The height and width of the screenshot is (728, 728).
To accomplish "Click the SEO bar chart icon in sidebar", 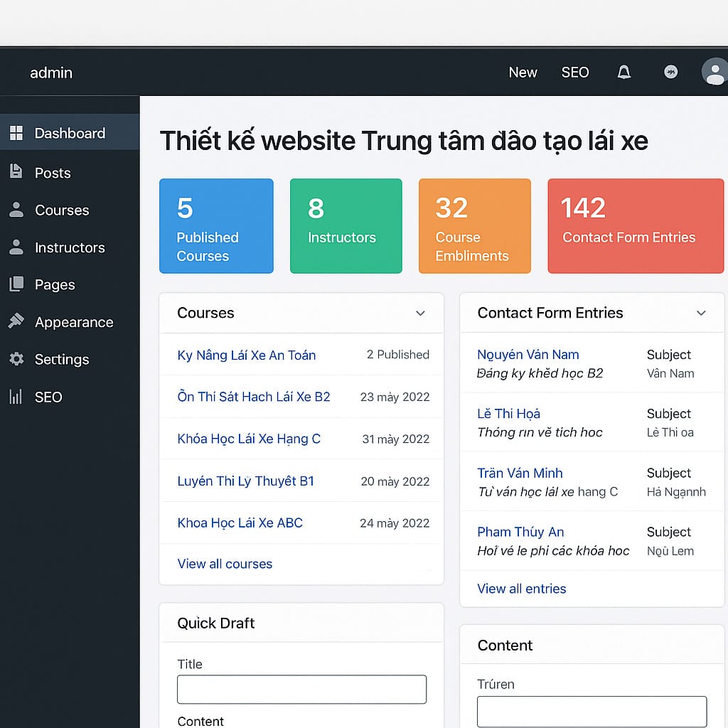I will coord(16,397).
